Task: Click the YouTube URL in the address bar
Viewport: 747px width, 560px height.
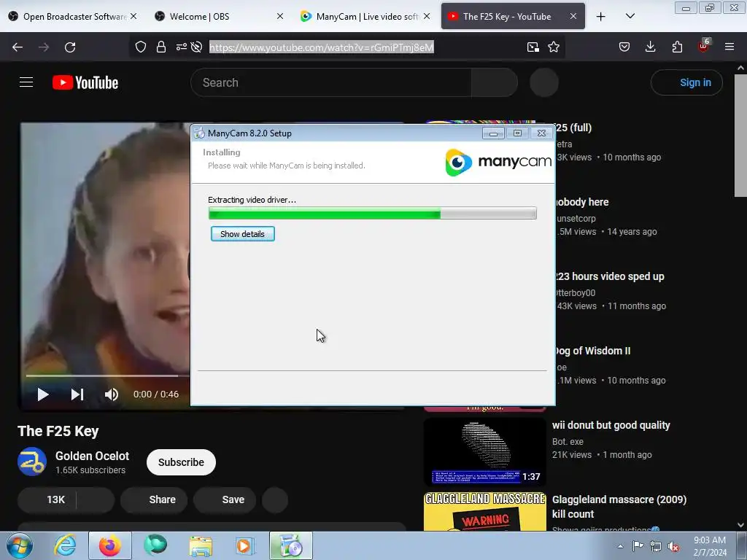Action: click(322, 47)
